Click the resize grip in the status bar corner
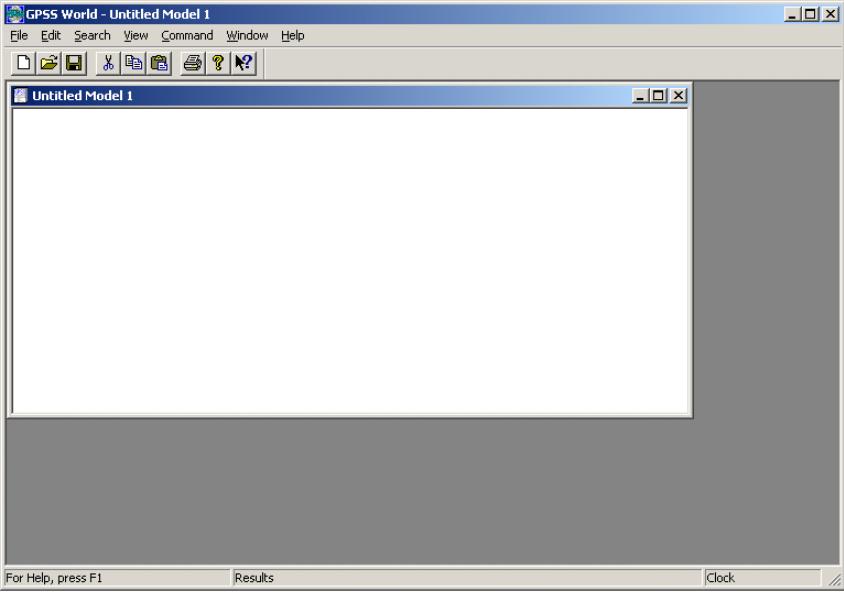The width and height of the screenshot is (844, 592). (833, 579)
